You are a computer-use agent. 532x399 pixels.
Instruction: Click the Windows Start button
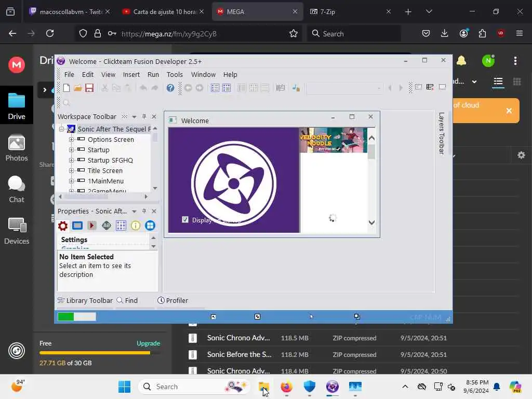tap(125, 387)
